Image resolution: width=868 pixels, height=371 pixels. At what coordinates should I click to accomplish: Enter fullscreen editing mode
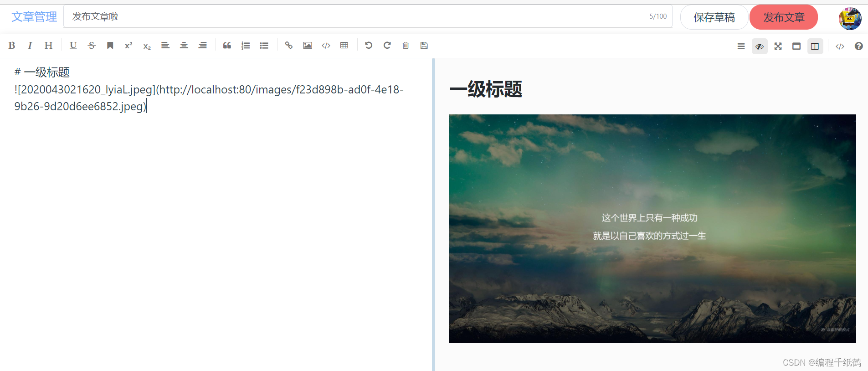tap(778, 46)
